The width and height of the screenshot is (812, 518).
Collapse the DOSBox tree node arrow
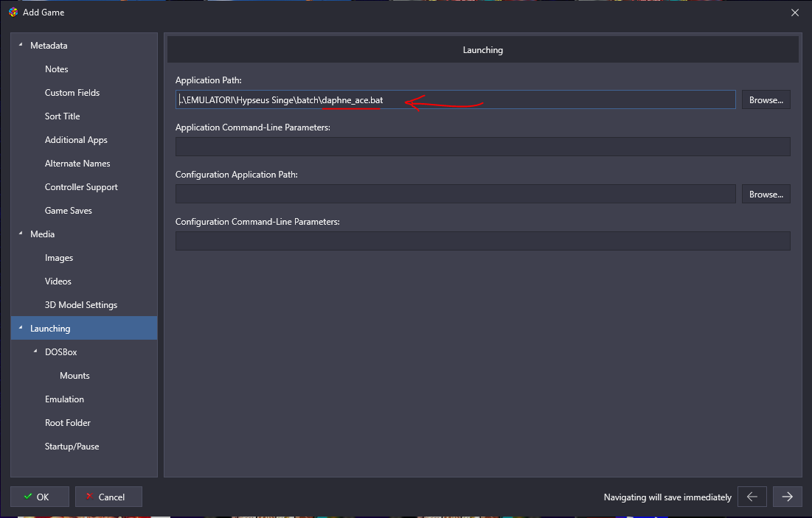pos(35,351)
